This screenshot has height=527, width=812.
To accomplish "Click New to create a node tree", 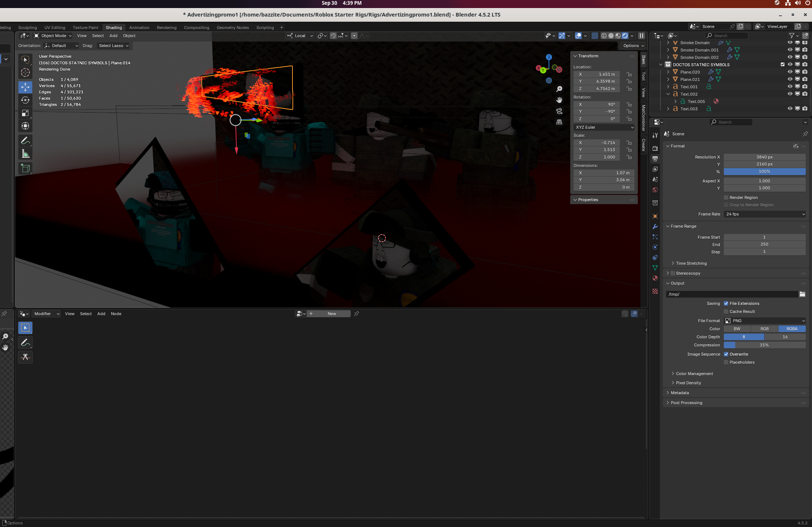I will pyautogui.click(x=331, y=314).
